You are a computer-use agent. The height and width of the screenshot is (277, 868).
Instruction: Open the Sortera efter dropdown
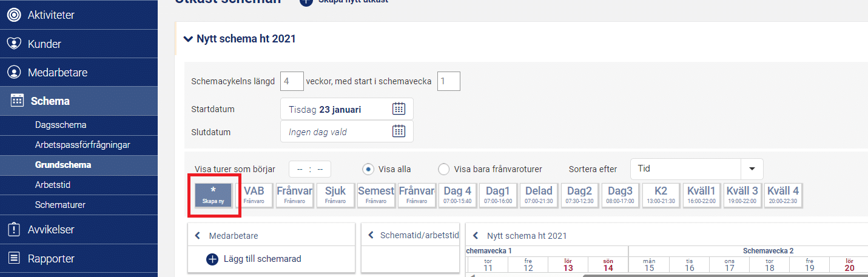tap(752, 169)
